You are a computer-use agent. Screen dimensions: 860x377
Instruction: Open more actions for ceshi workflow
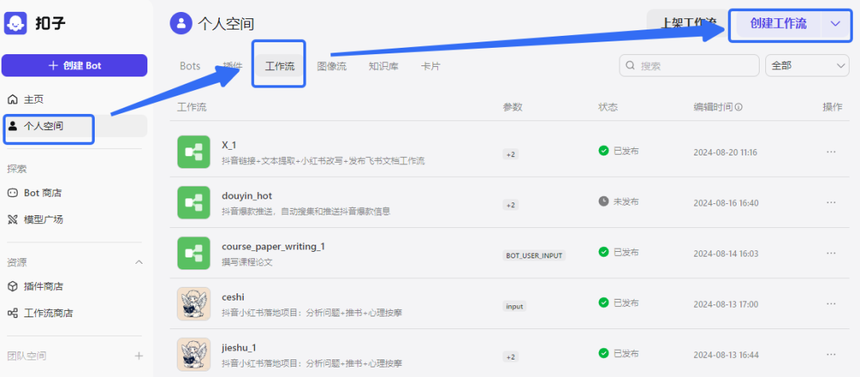click(x=831, y=304)
